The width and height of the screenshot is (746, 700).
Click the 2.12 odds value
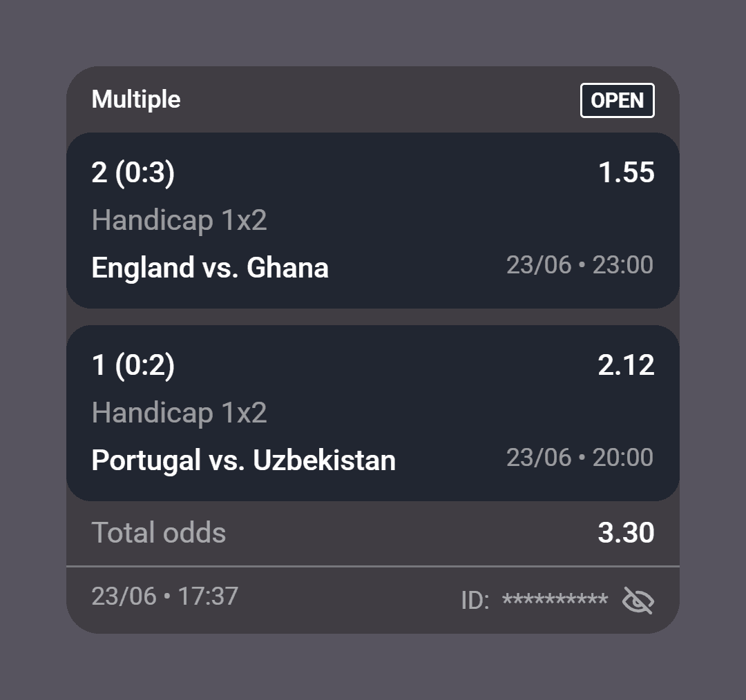pyautogui.click(x=626, y=365)
